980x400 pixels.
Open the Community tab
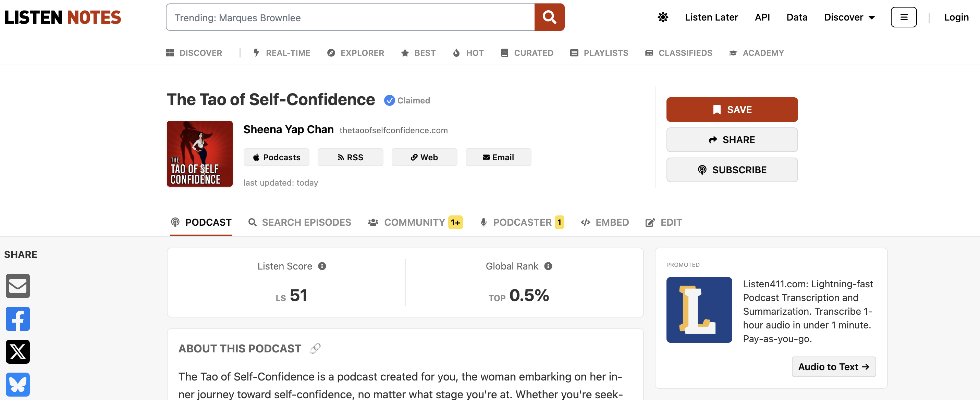[415, 223]
